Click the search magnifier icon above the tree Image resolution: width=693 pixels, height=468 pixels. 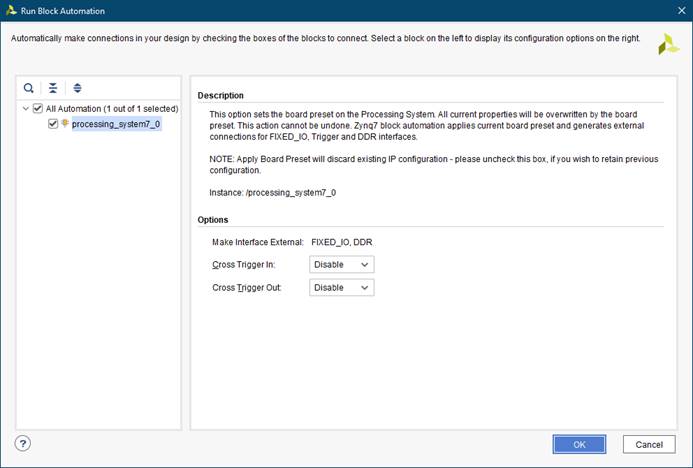(x=29, y=88)
